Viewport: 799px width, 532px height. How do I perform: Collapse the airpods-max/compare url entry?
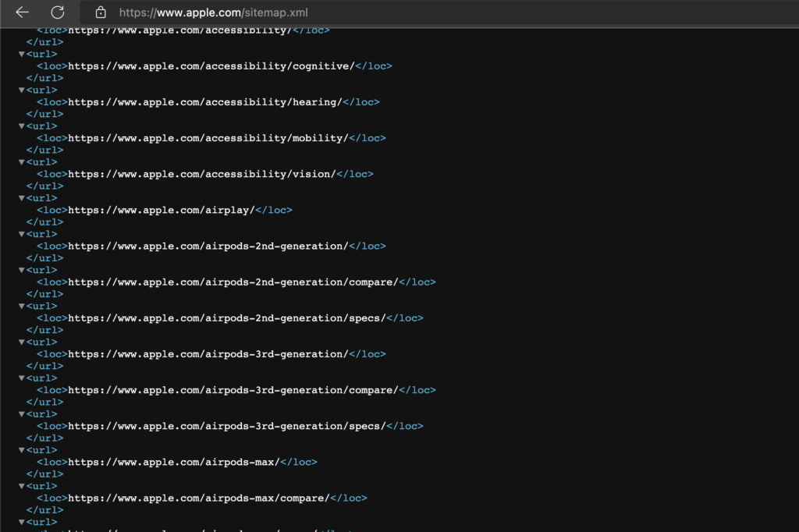(x=21, y=485)
